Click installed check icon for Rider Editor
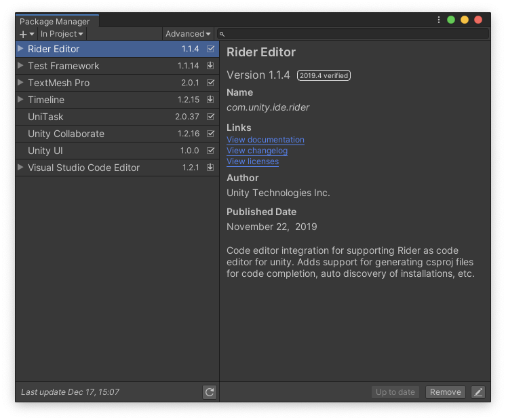506x420 pixels. click(210, 49)
